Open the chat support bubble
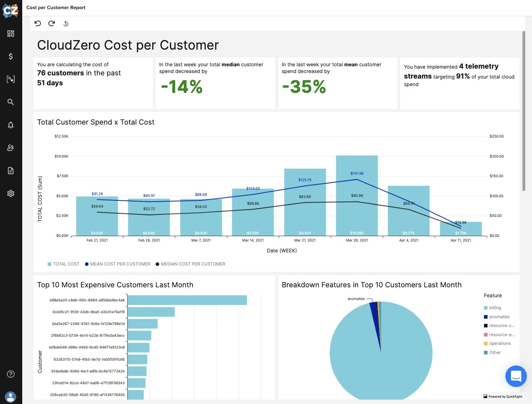This screenshot has height=404, width=532. pyautogui.click(x=516, y=376)
